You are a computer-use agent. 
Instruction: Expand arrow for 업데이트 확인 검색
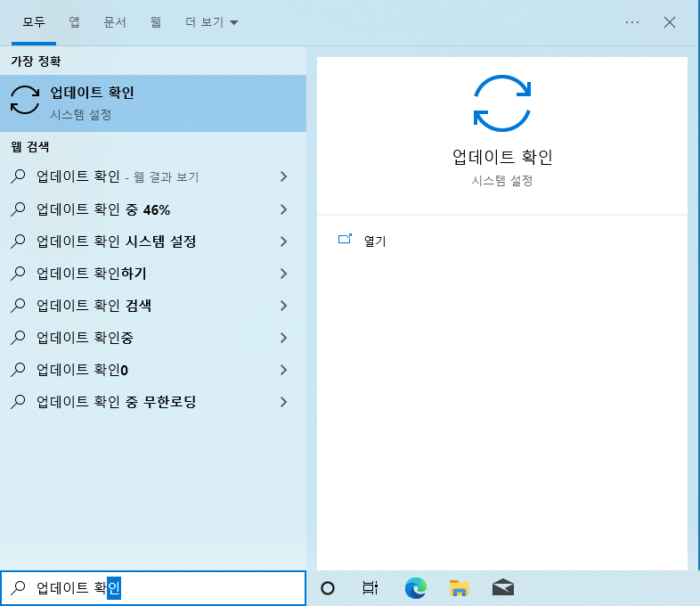pyautogui.click(x=283, y=306)
